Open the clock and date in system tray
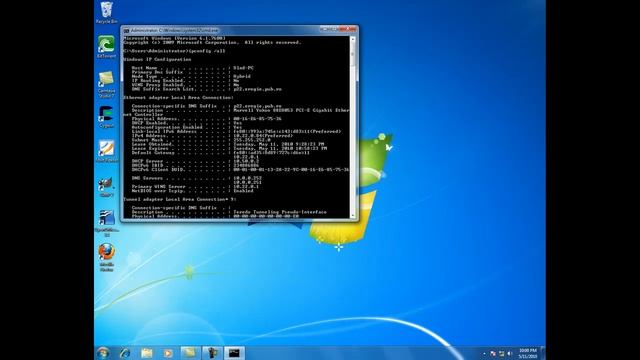640x360 pixels. (527, 353)
